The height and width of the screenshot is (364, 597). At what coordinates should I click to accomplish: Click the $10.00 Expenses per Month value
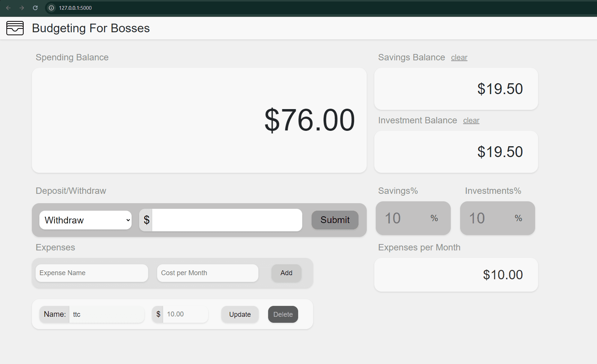coord(503,275)
